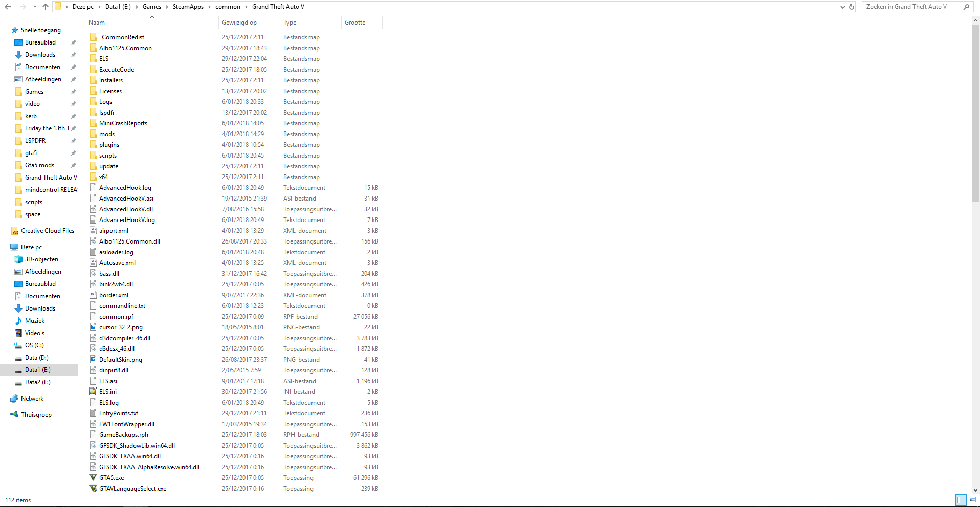Click Deze pc in address breadcrumb
Viewport: 980px width, 507px height.
click(83, 7)
